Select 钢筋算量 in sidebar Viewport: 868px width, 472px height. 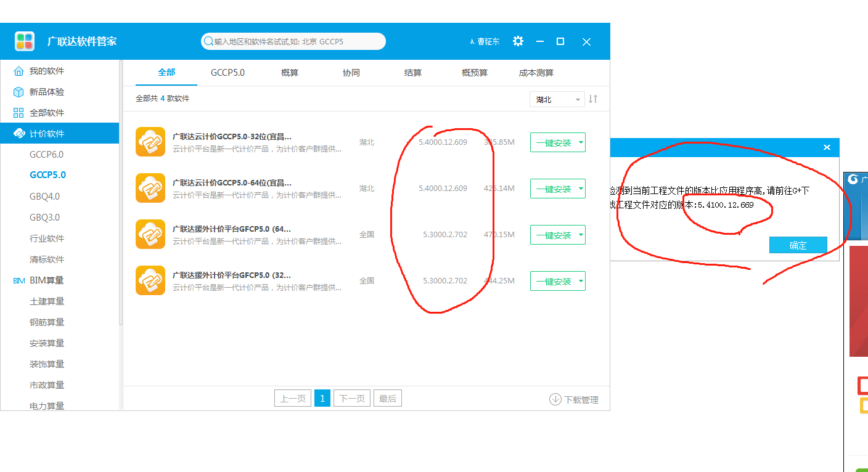[47, 322]
